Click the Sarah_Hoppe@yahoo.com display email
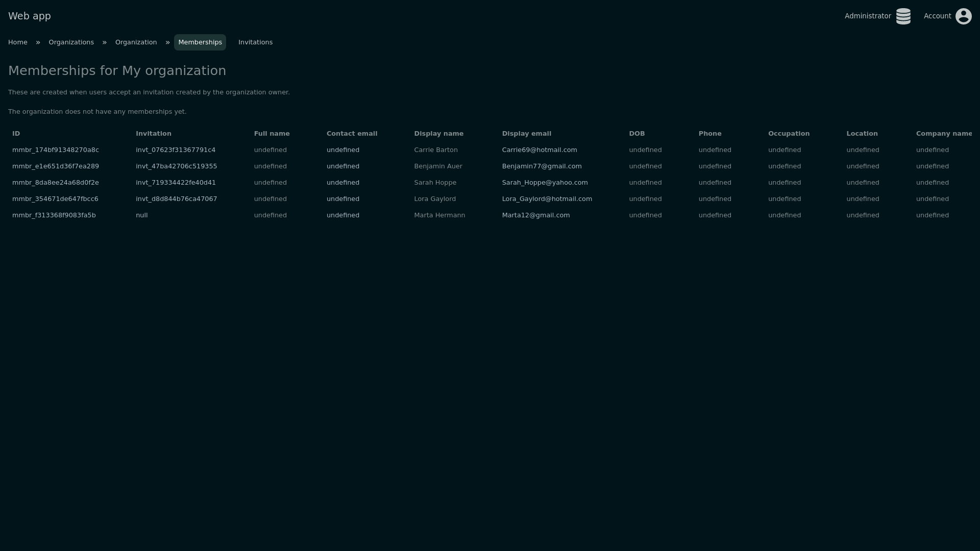Viewport: 980px width, 551px height. click(545, 183)
